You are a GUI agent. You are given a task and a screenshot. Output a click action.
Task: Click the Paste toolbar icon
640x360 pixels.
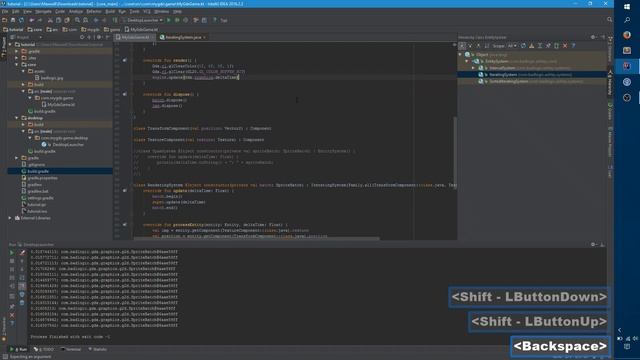(x=67, y=20)
